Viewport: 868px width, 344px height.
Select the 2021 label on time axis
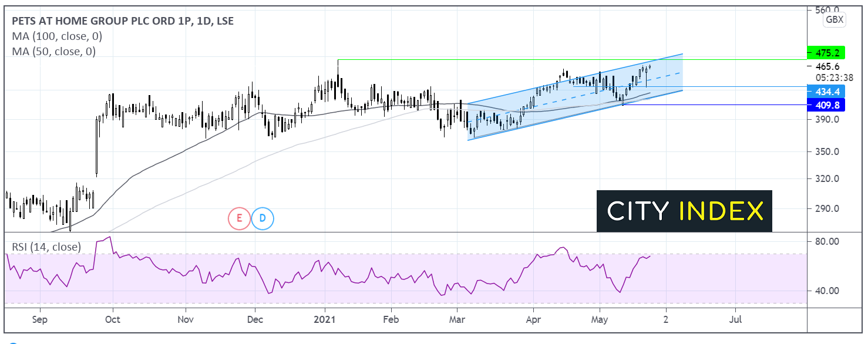coord(324,320)
